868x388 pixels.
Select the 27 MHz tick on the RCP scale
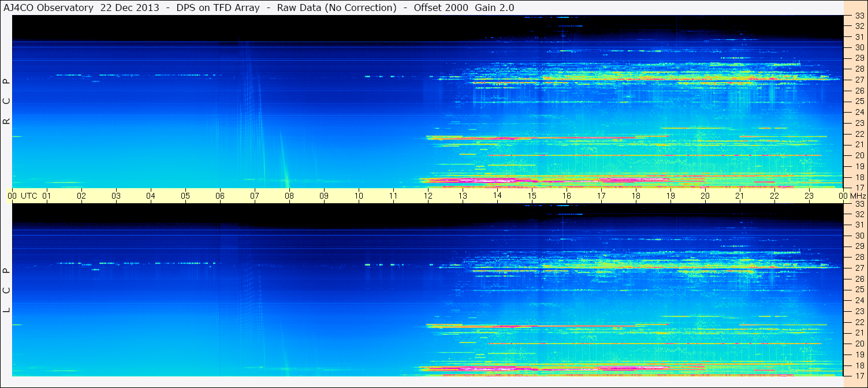(859, 80)
